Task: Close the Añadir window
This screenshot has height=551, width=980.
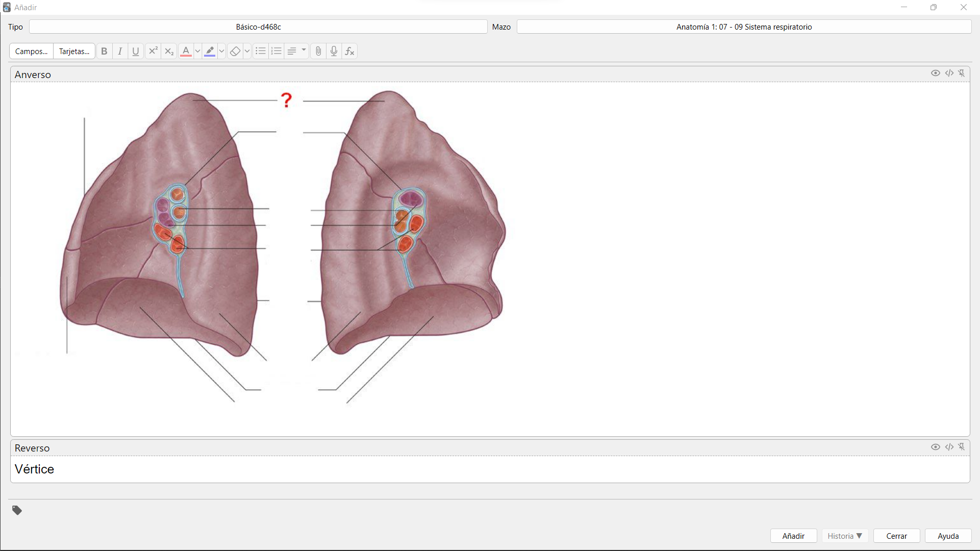Action: (964, 7)
